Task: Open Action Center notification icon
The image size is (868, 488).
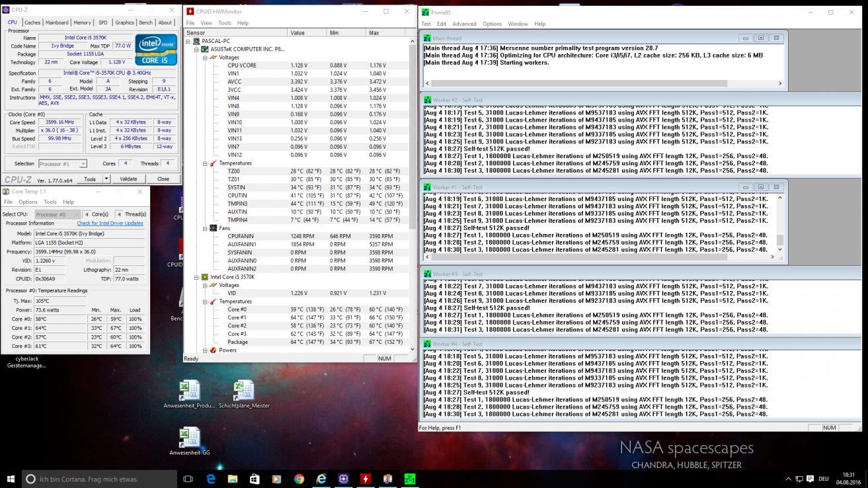Action: click(810, 479)
